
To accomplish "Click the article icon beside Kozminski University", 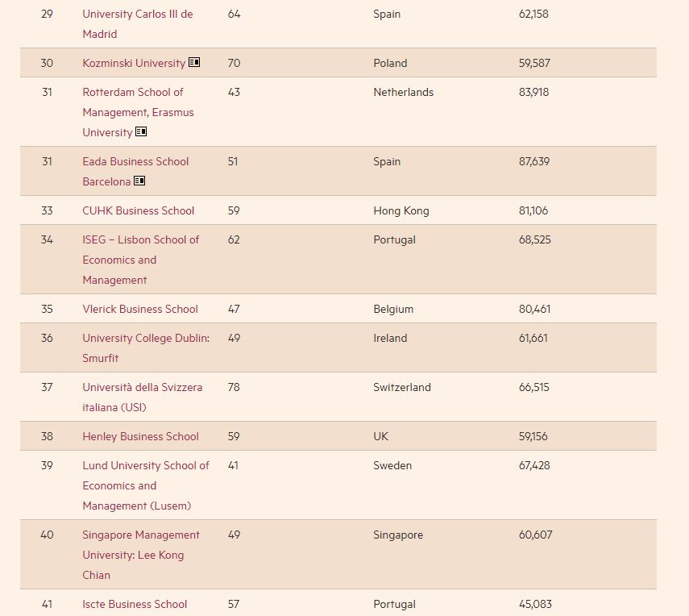I will 194,62.
